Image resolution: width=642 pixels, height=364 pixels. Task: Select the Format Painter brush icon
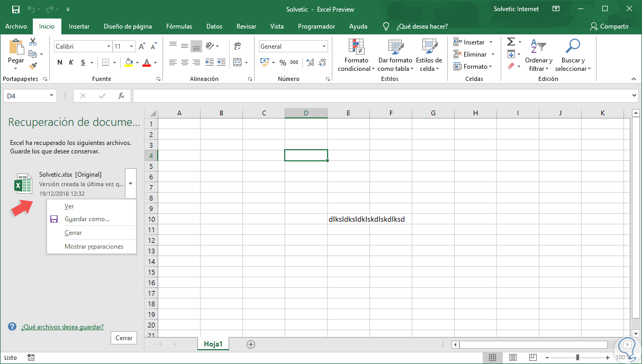point(33,66)
